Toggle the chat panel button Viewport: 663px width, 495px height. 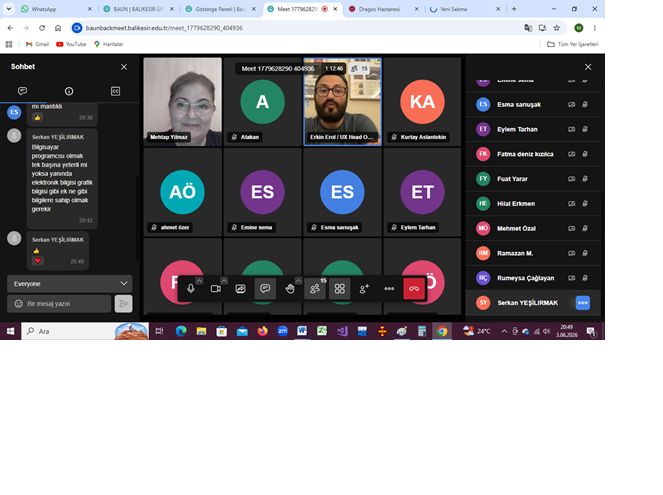point(265,289)
